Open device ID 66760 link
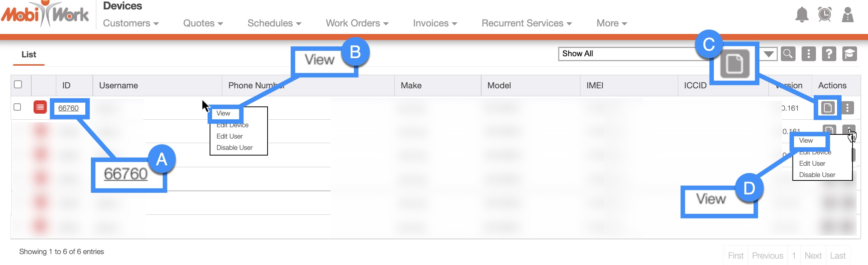The width and height of the screenshot is (868, 265). tap(68, 108)
